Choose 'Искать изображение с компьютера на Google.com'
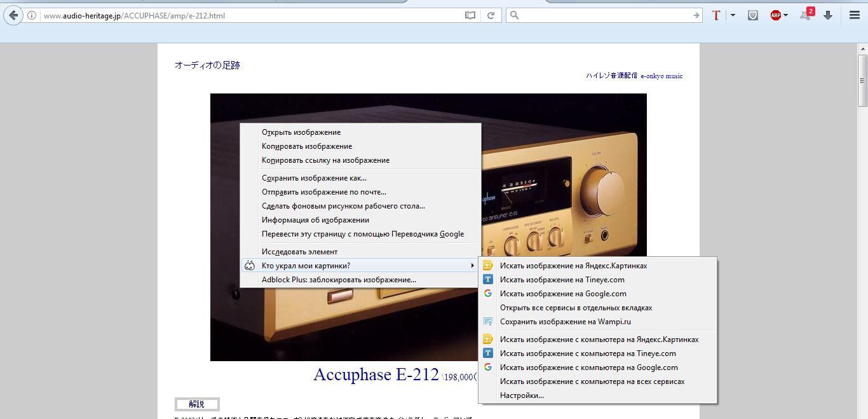 click(598, 367)
